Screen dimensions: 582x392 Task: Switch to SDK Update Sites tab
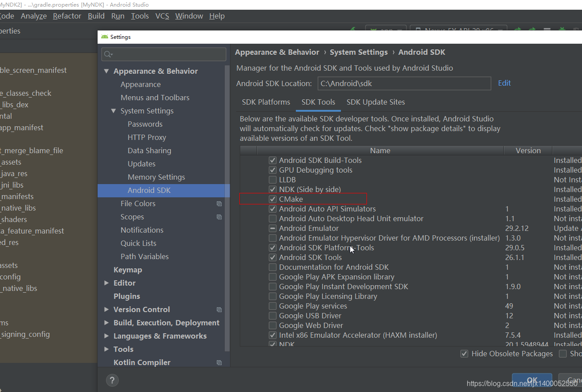pyautogui.click(x=376, y=102)
